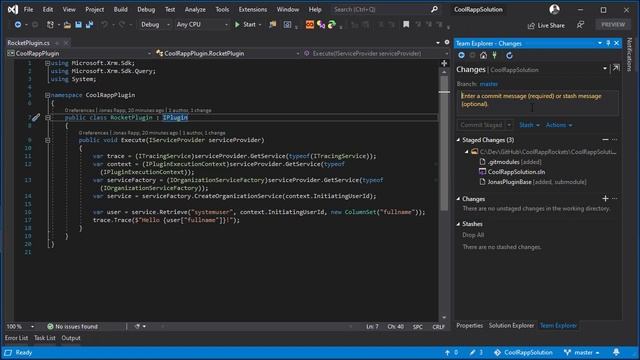
Task: Click the user account avatar
Action: [554, 9]
